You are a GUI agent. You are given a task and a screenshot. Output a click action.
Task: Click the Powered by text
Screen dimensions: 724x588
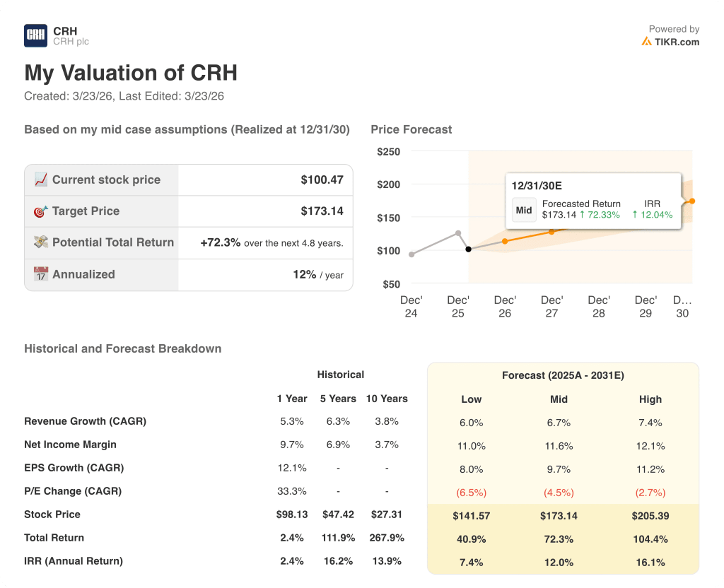coord(673,29)
